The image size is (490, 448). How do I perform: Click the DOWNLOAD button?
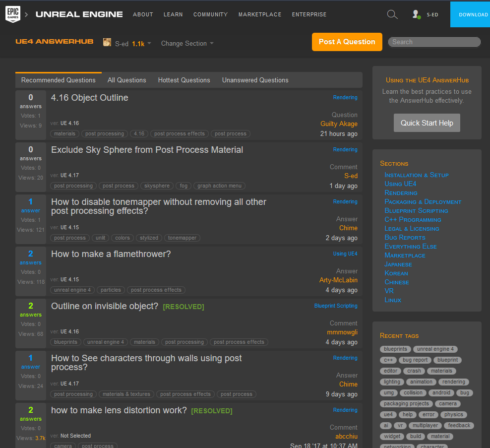[472, 14]
